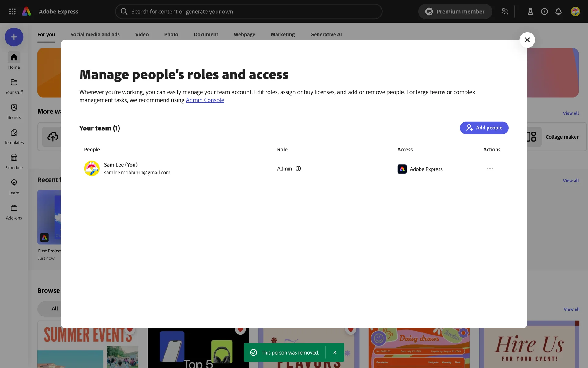Click the search for content field
This screenshot has height=368, width=588.
point(249,12)
